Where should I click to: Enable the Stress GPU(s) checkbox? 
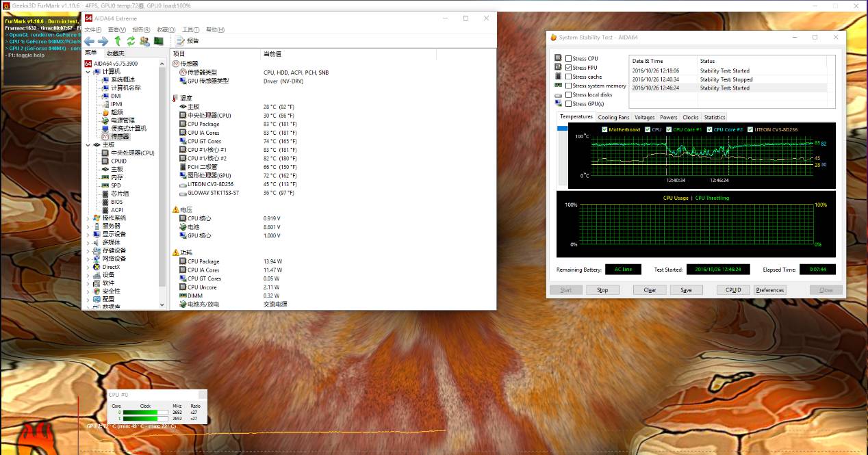[x=568, y=104]
